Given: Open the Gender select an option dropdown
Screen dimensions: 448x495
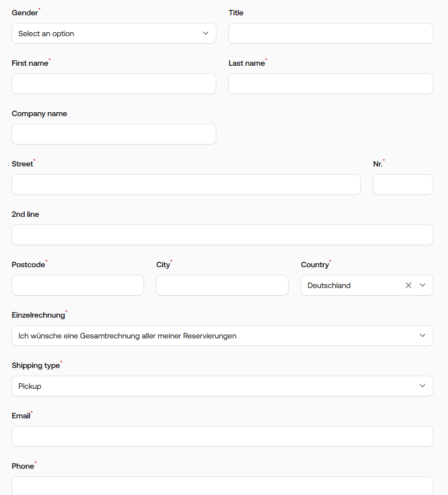Looking at the screenshot, I should click(x=114, y=33).
